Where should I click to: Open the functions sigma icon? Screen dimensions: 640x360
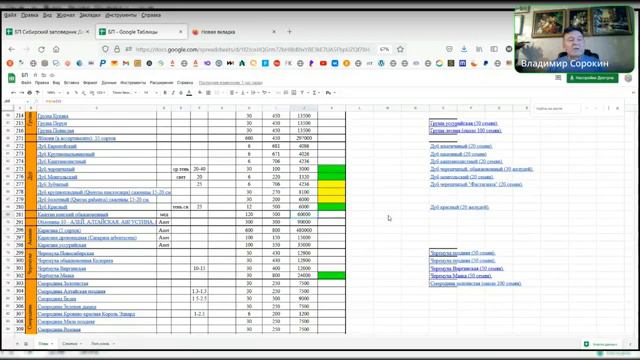tap(315, 93)
